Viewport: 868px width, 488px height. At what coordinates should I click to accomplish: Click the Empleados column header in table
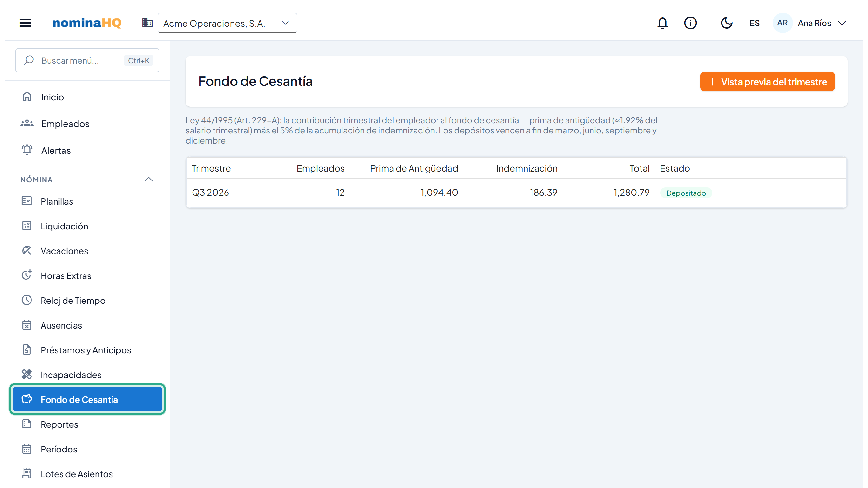click(x=320, y=168)
